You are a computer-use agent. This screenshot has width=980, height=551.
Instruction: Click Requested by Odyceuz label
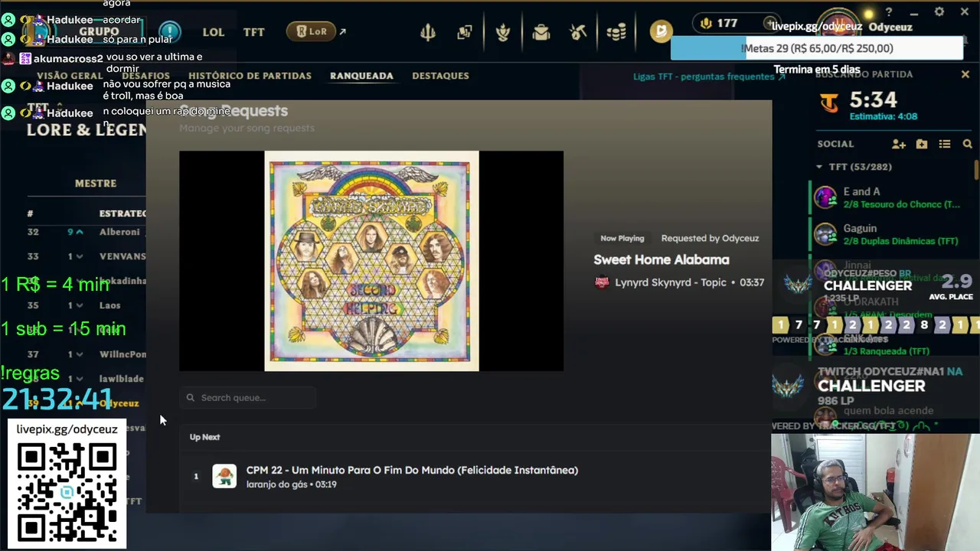[710, 238]
